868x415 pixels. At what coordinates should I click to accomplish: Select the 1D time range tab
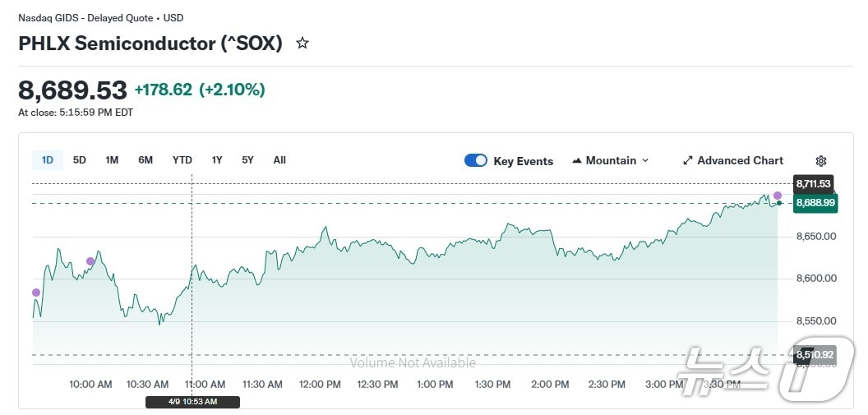click(x=48, y=160)
